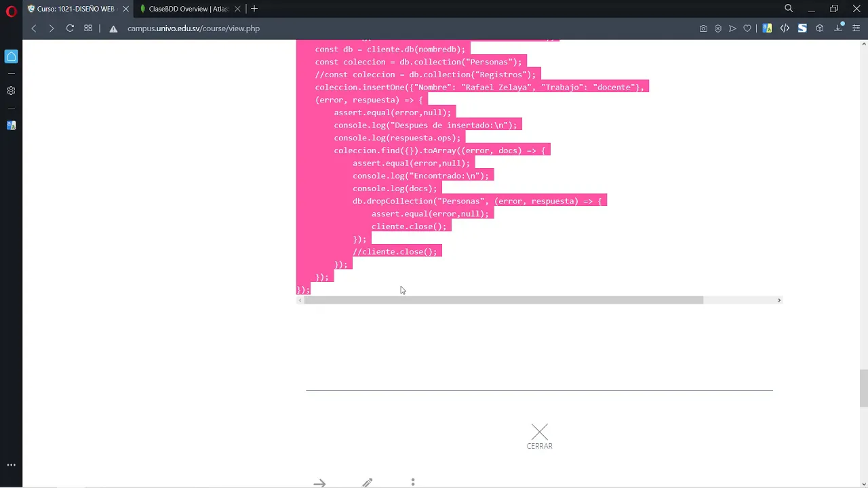This screenshot has width=868, height=488.
Task: Click the commented '//const coleccion' Registros line
Action: pyautogui.click(x=425, y=75)
